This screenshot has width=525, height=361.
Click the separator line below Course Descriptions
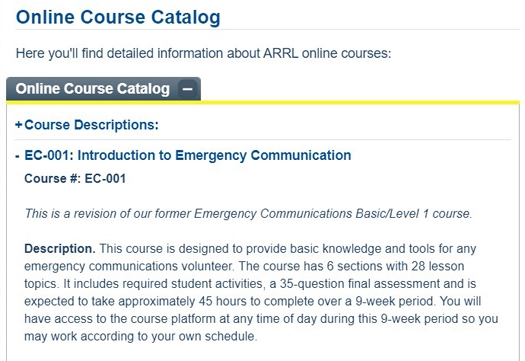[263, 139]
